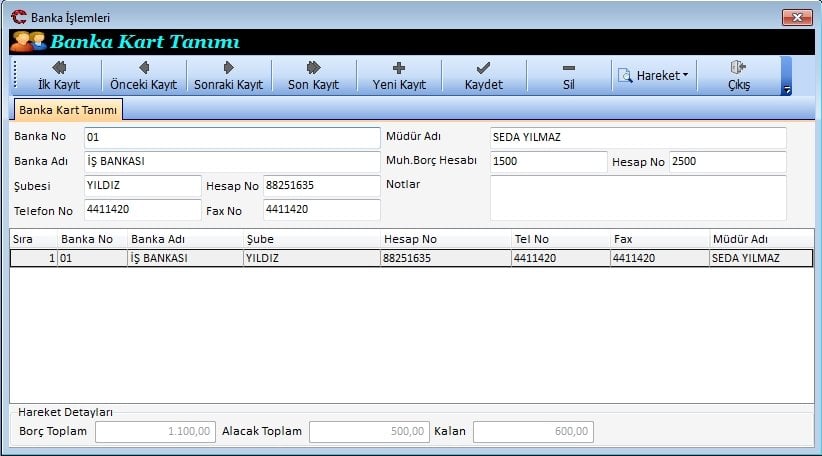Viewport: 822px width, 456px height.
Task: Click the Hesap No field showing 88251635
Action: click(x=321, y=186)
